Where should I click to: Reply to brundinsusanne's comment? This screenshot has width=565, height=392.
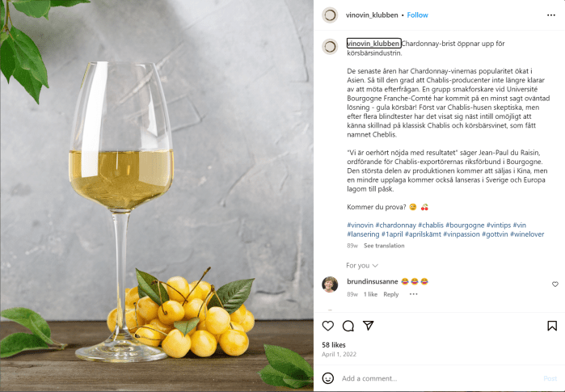point(391,294)
